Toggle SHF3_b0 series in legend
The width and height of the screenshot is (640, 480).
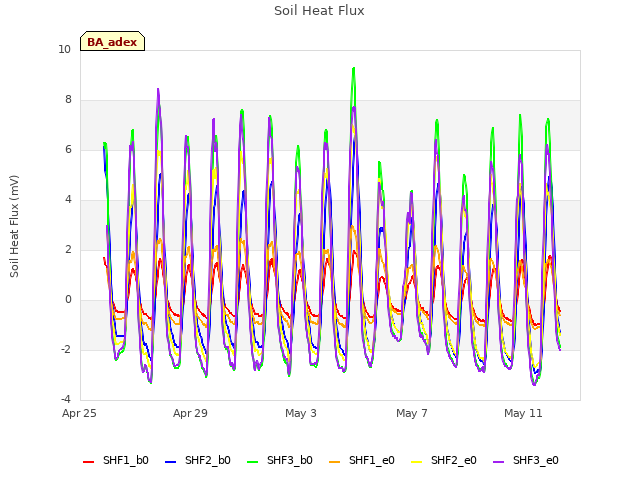tap(280, 460)
